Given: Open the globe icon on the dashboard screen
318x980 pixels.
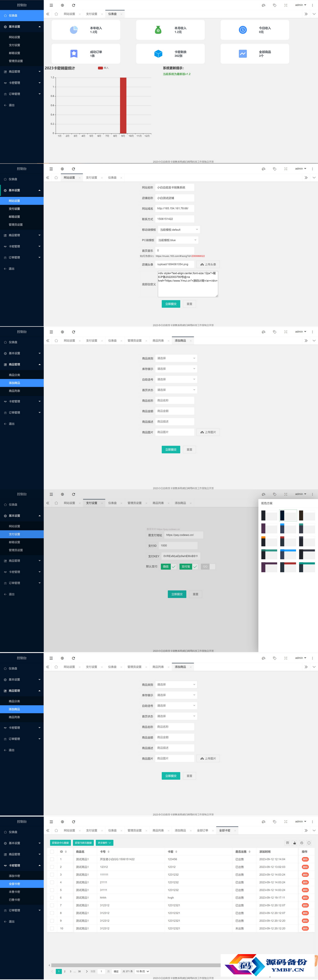Looking at the screenshot, I should [62, 5].
